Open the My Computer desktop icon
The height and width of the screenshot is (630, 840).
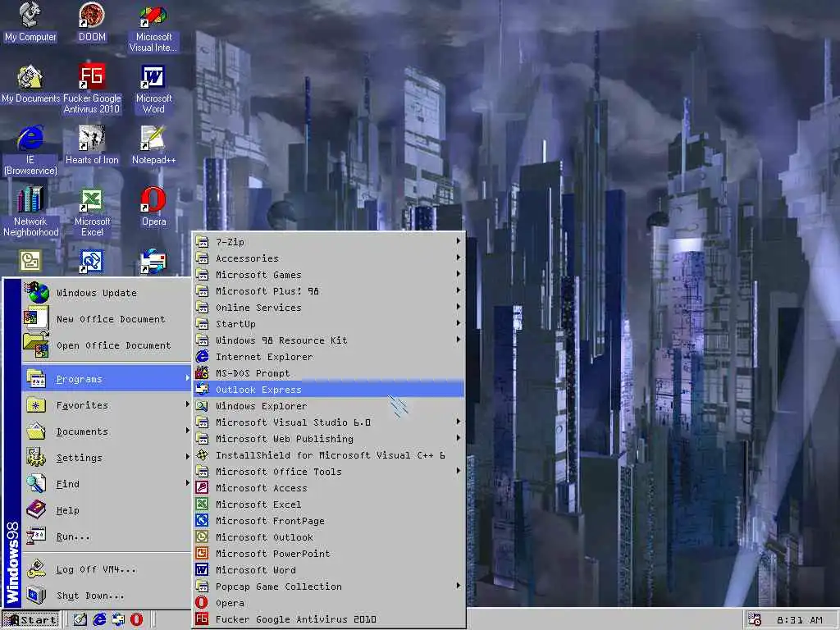coord(30,22)
